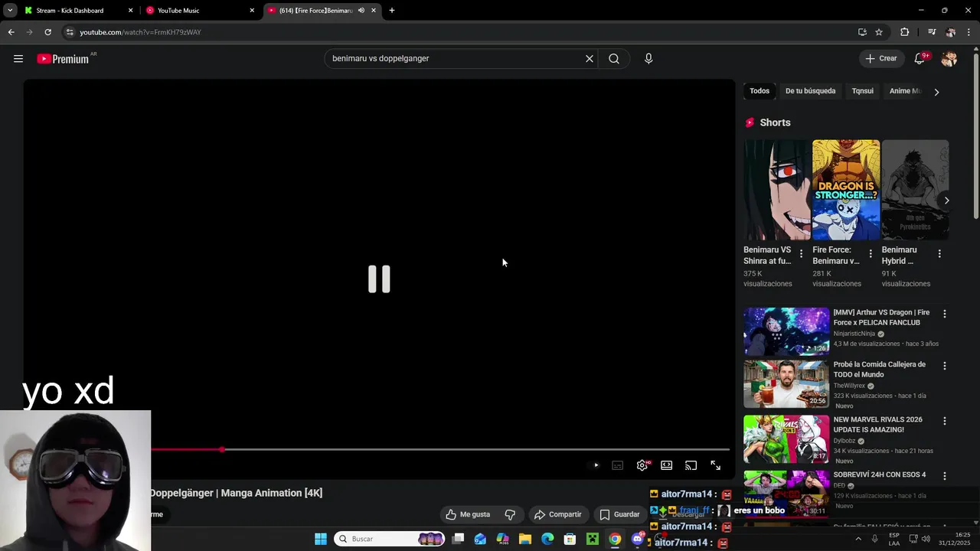The width and height of the screenshot is (980, 551).
Task: Select the De tu búsqueda chip
Action: pos(810,91)
